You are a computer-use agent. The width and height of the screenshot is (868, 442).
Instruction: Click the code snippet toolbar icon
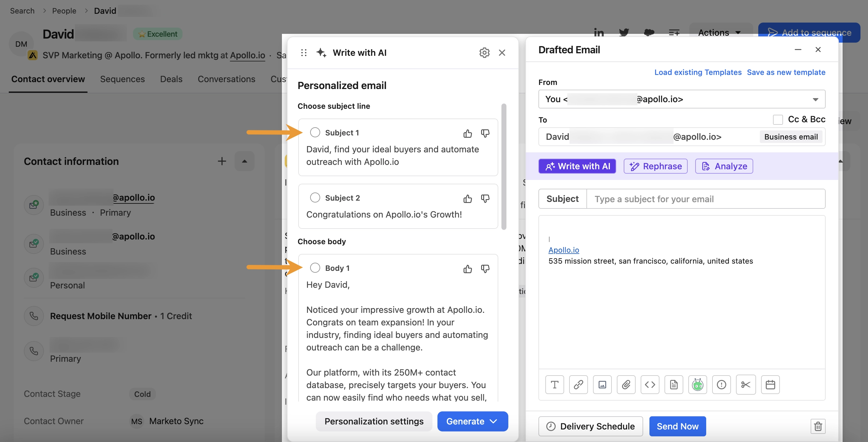650,384
